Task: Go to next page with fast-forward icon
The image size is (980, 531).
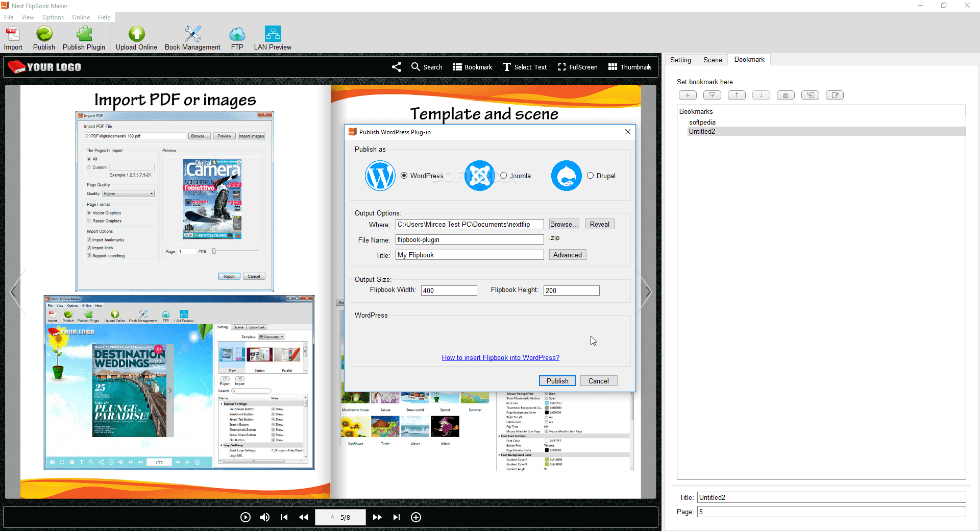Action: click(x=377, y=517)
